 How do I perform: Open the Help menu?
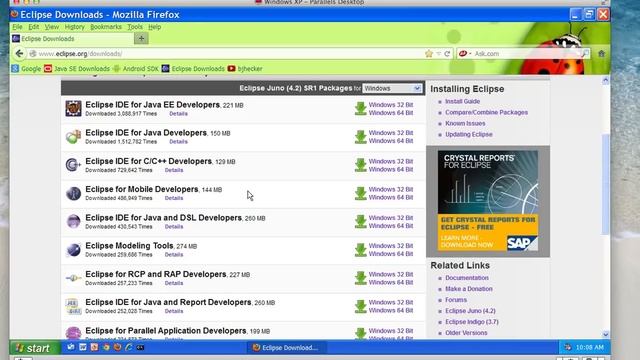point(154,27)
